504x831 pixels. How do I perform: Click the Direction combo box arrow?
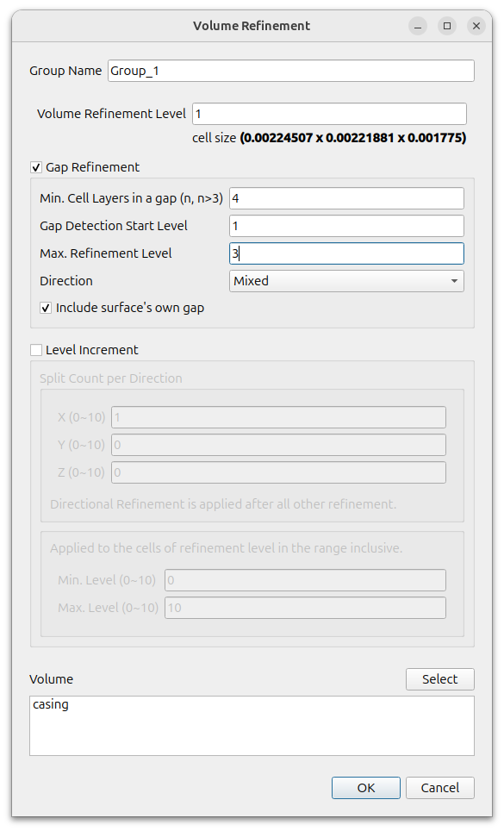(454, 281)
